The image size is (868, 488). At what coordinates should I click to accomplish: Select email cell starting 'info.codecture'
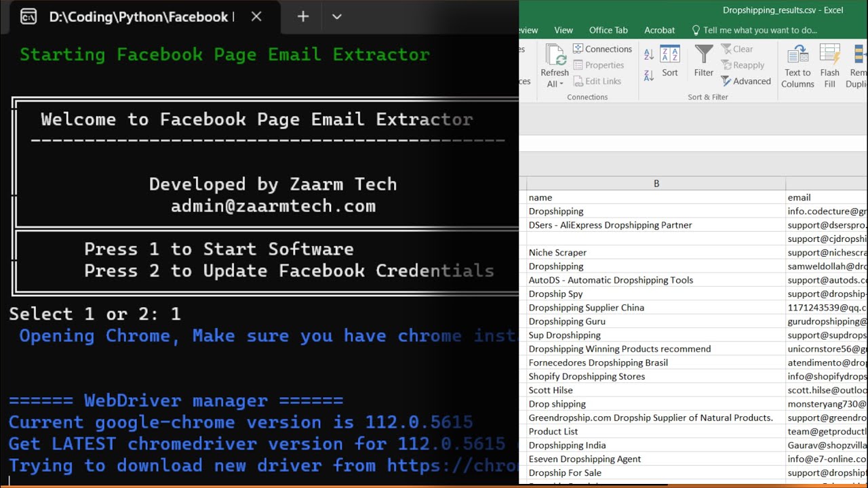click(827, 211)
